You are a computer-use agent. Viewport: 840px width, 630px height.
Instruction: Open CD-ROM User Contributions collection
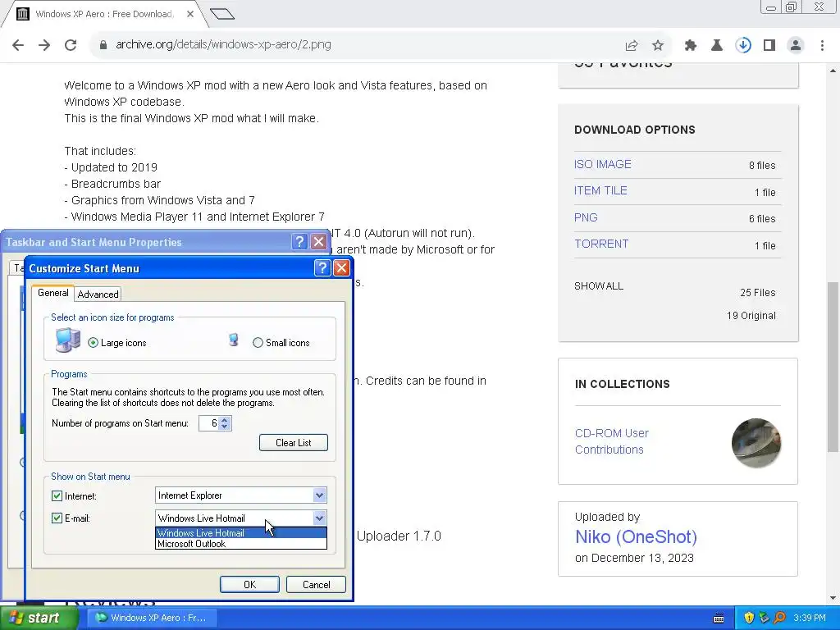coord(612,441)
